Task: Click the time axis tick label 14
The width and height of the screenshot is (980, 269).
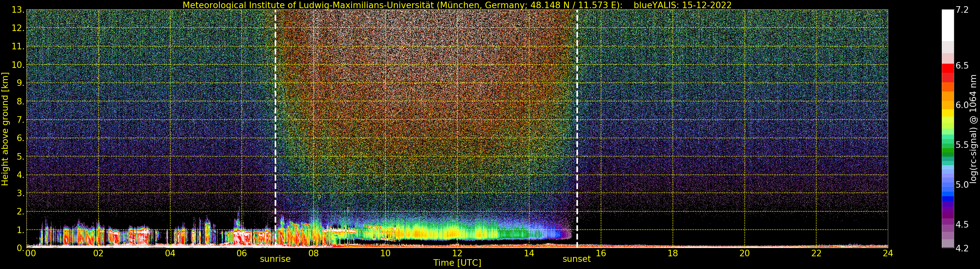Action: coord(529,253)
